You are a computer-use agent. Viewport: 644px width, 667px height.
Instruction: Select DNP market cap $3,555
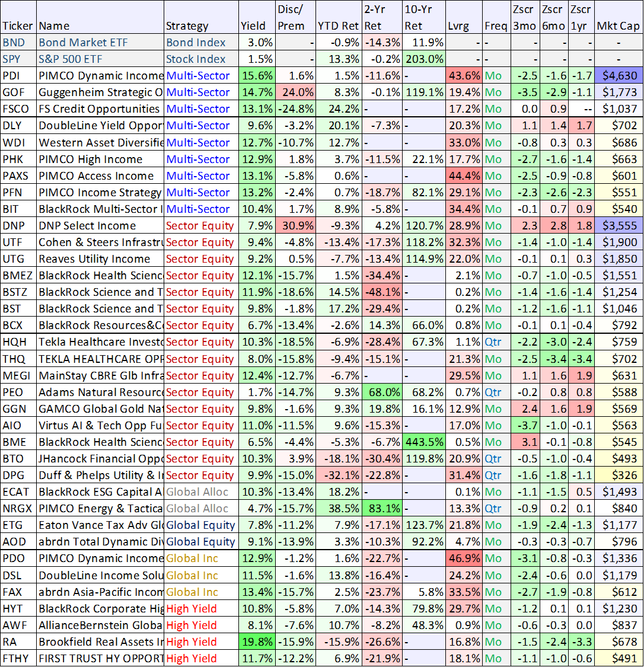coord(619,225)
